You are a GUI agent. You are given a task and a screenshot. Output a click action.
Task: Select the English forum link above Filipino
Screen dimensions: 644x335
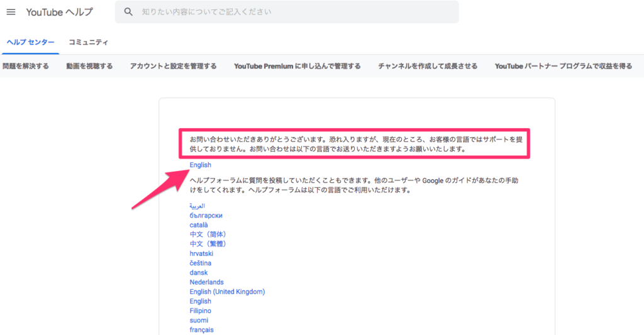pos(201,301)
